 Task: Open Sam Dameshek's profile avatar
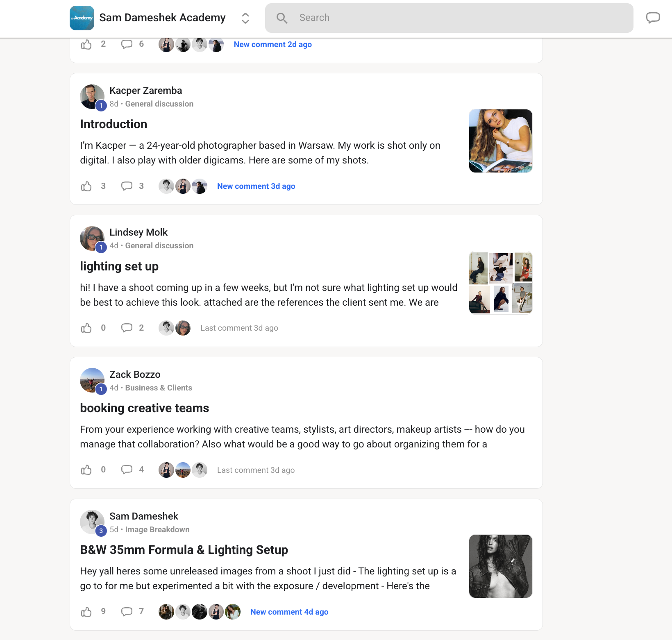click(92, 522)
